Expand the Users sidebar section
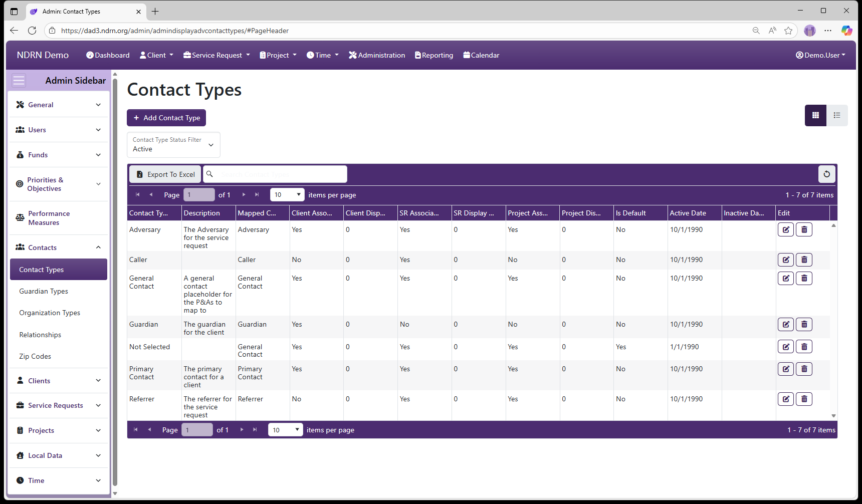This screenshot has width=862, height=504. coord(59,130)
